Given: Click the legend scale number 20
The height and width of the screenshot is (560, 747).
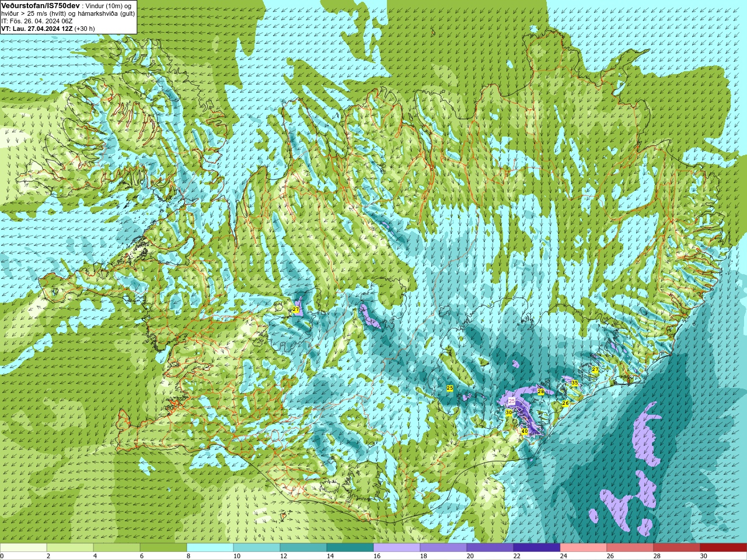Looking at the screenshot, I should pyautogui.click(x=470, y=556).
